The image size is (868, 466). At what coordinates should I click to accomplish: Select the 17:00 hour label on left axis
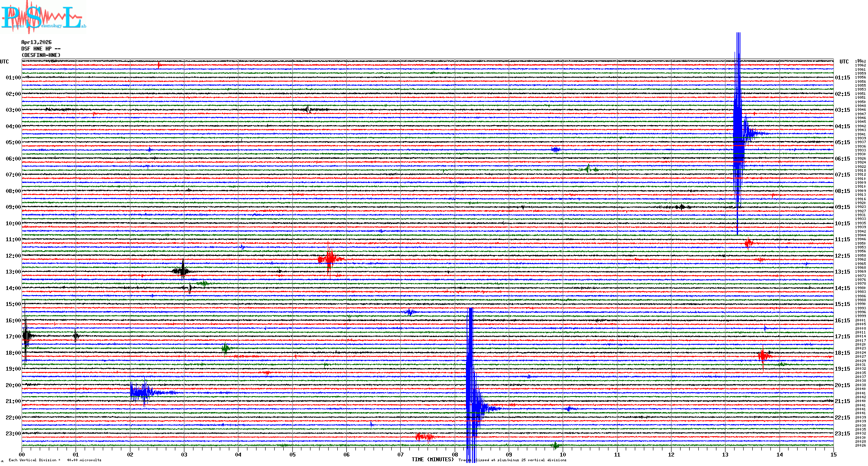13,337
